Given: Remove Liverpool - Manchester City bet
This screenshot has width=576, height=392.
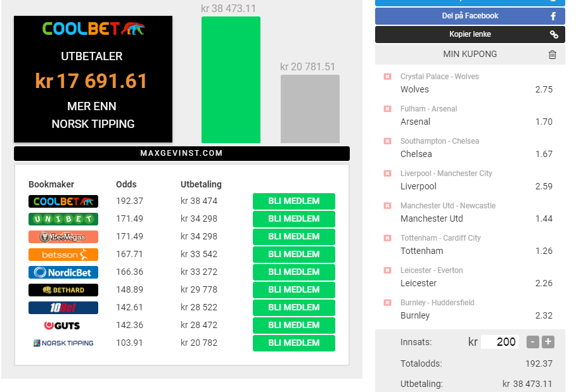Looking at the screenshot, I should click(387, 174).
